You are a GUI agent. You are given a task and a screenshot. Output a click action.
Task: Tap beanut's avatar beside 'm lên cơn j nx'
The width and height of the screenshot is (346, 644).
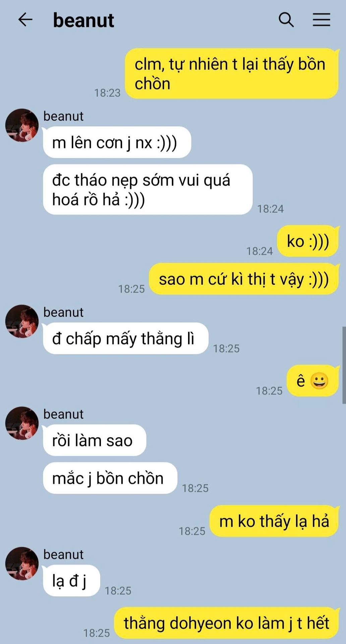[x=22, y=125]
